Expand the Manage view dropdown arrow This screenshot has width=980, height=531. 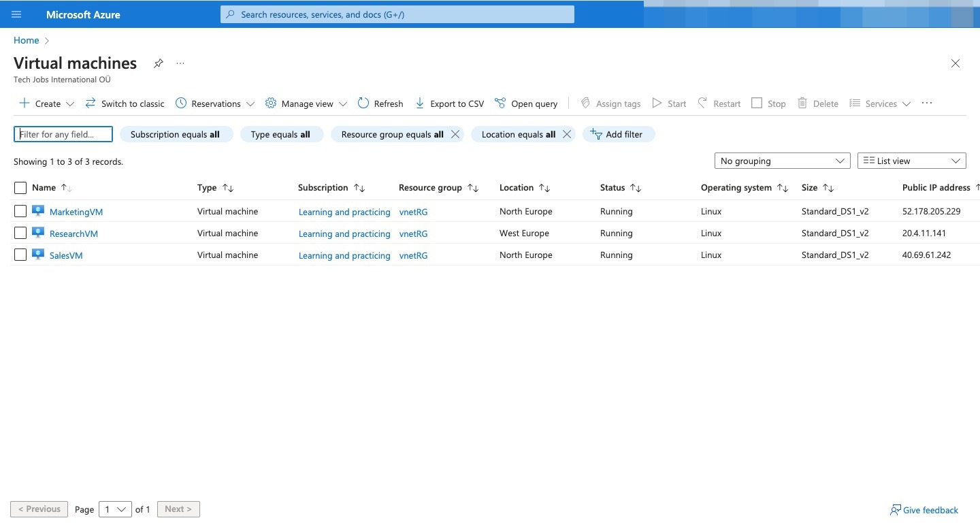click(x=343, y=104)
